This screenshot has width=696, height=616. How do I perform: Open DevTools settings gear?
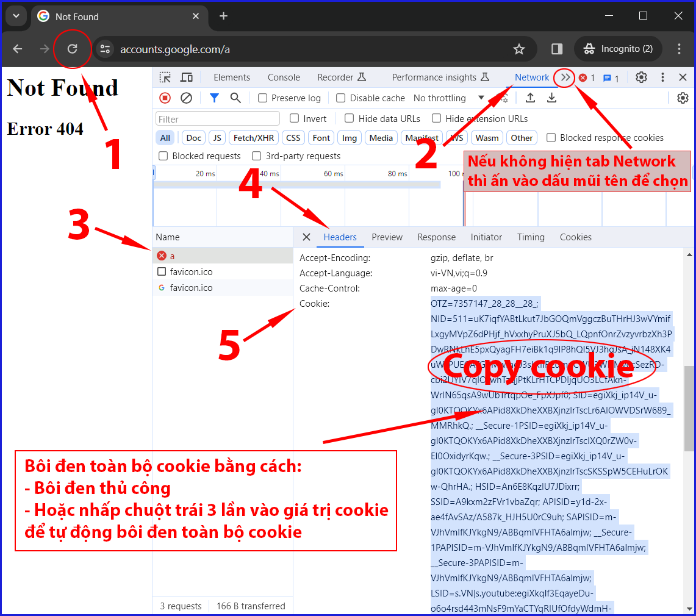point(641,77)
